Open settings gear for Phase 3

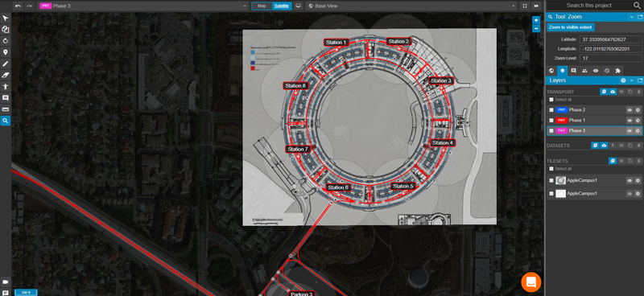638,130
